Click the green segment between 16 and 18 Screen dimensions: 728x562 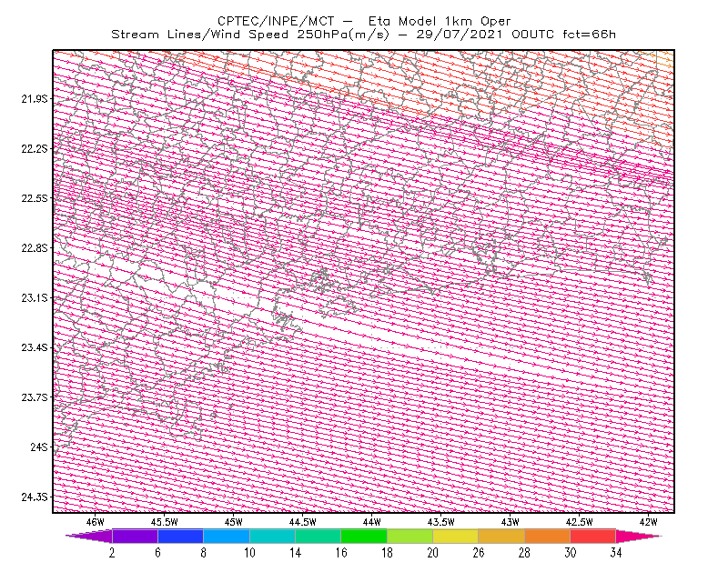click(x=364, y=536)
